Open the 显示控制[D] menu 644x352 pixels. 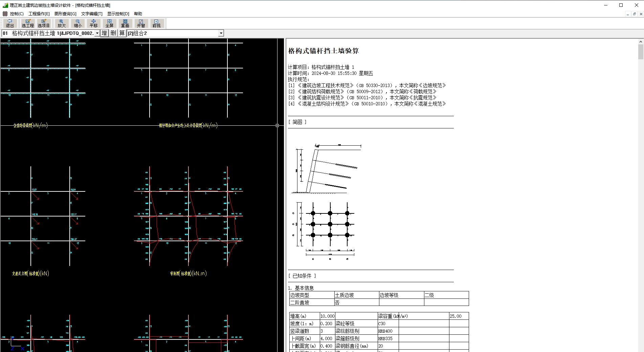click(x=118, y=14)
